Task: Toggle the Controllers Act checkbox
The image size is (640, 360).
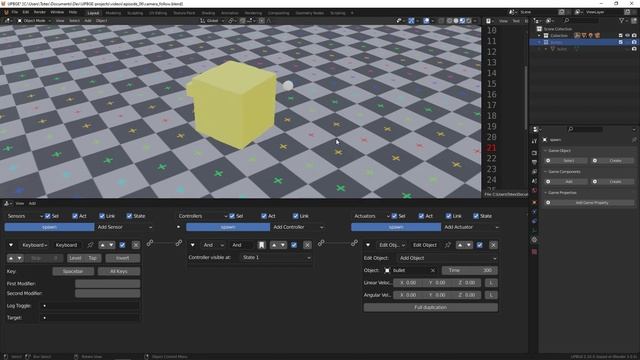Action: click(264, 216)
